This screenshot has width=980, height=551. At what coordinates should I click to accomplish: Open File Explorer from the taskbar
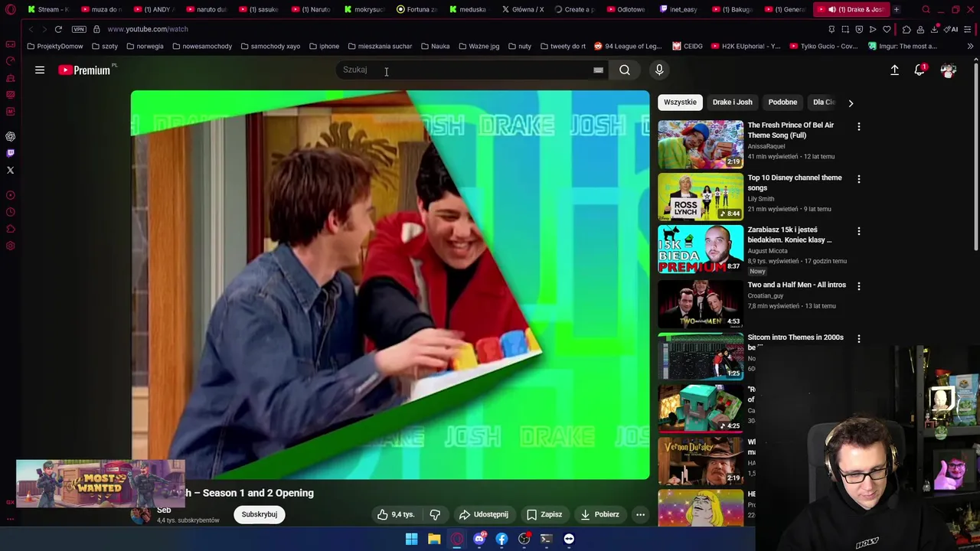[434, 539]
